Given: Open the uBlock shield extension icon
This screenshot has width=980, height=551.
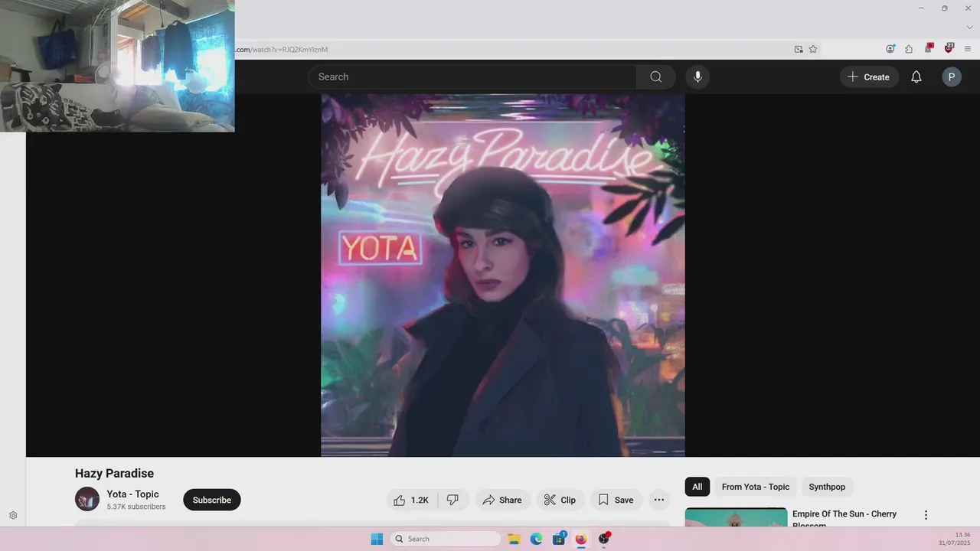Looking at the screenshot, I should pyautogui.click(x=949, y=48).
